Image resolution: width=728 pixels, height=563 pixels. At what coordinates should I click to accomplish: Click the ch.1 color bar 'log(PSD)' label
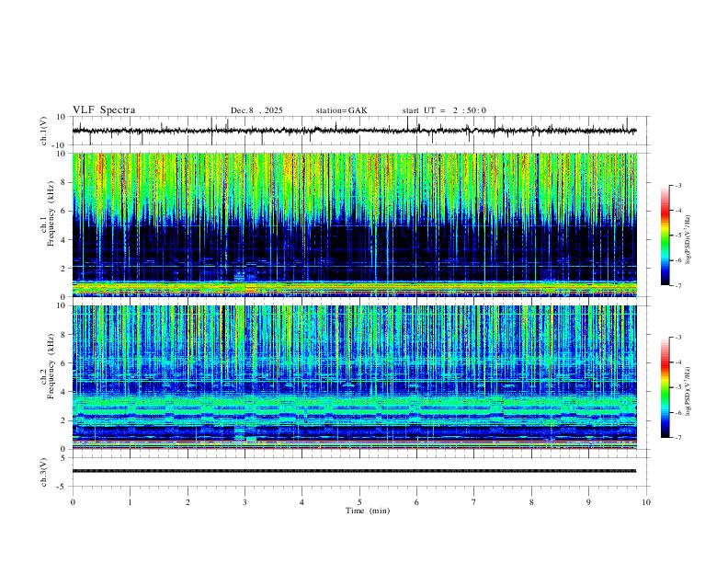[x=688, y=239]
